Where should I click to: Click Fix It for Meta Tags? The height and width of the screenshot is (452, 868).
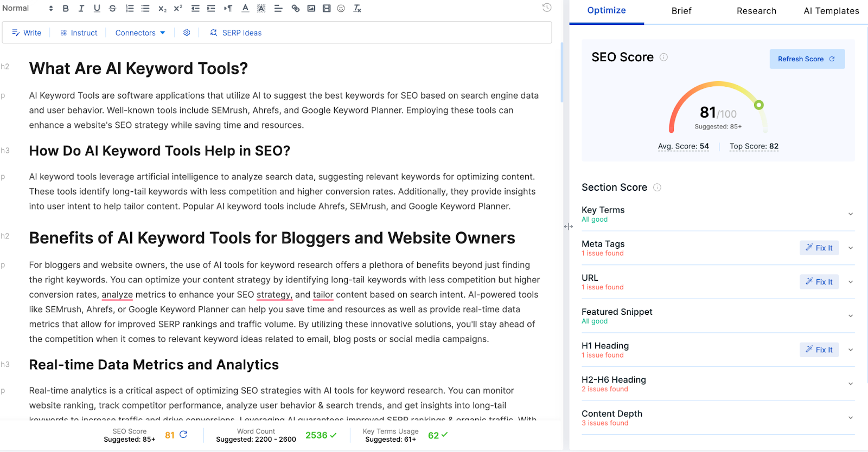pyautogui.click(x=819, y=248)
